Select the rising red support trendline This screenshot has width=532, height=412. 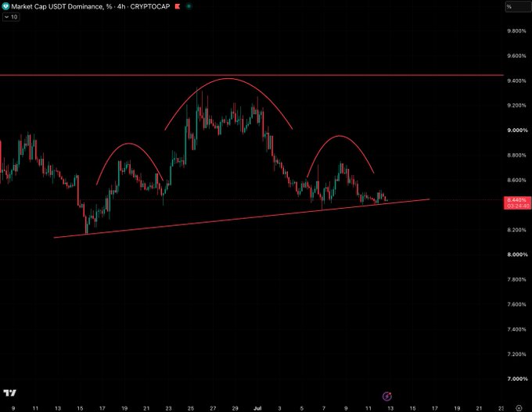click(242, 218)
